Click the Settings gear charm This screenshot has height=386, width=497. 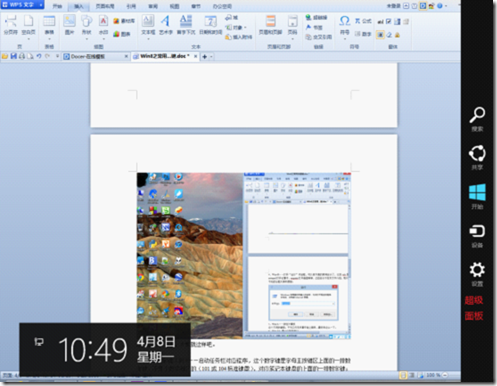(477, 274)
